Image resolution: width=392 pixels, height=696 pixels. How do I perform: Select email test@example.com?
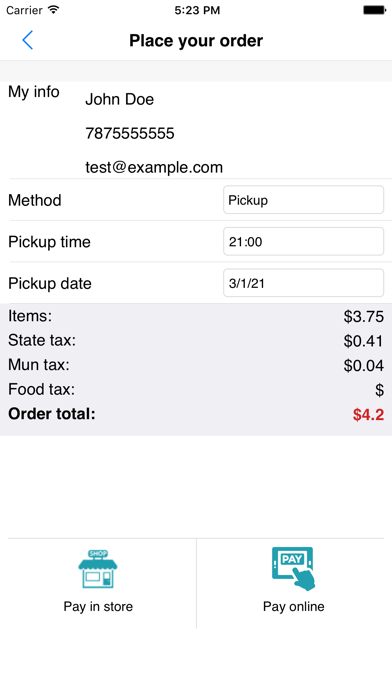154,167
